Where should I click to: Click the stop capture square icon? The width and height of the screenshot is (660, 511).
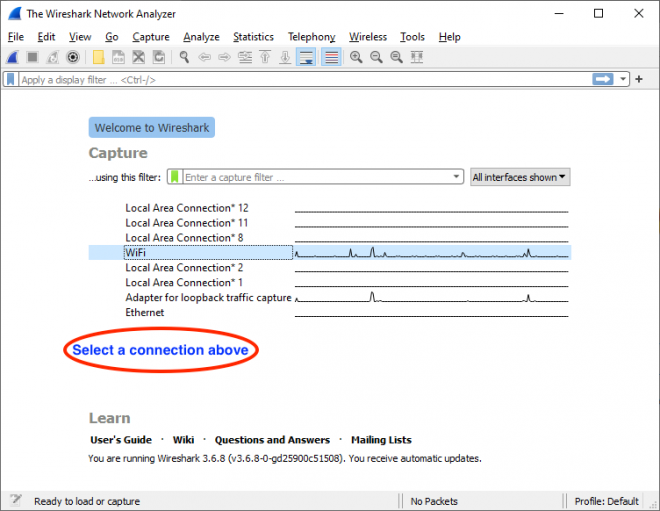pos(32,57)
